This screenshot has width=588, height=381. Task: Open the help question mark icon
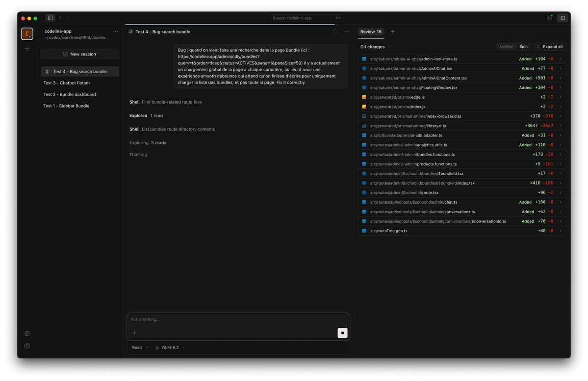pos(27,346)
